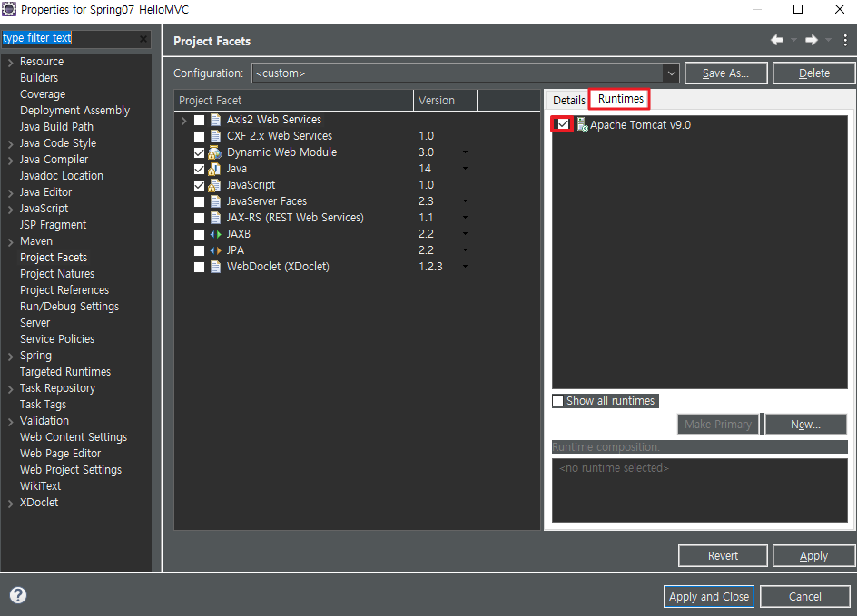Enable Show all runtimes

click(557, 401)
